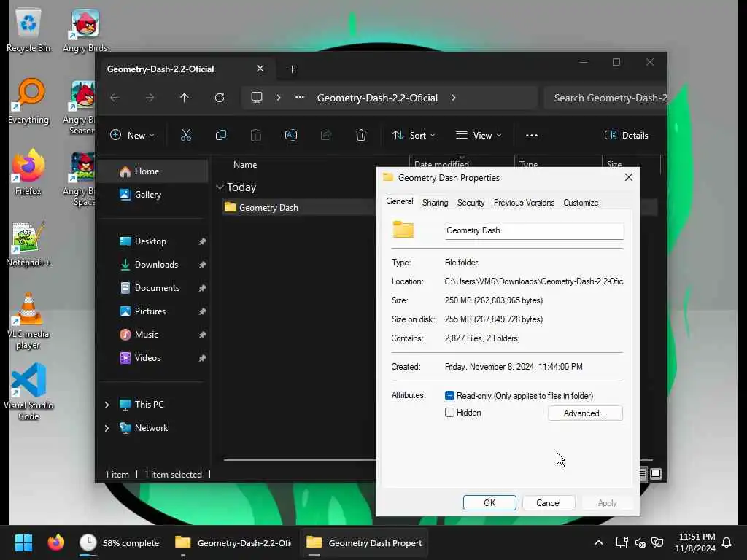The image size is (747, 560).
Task: Close the Geometry Dash Properties dialog
Action: click(628, 177)
